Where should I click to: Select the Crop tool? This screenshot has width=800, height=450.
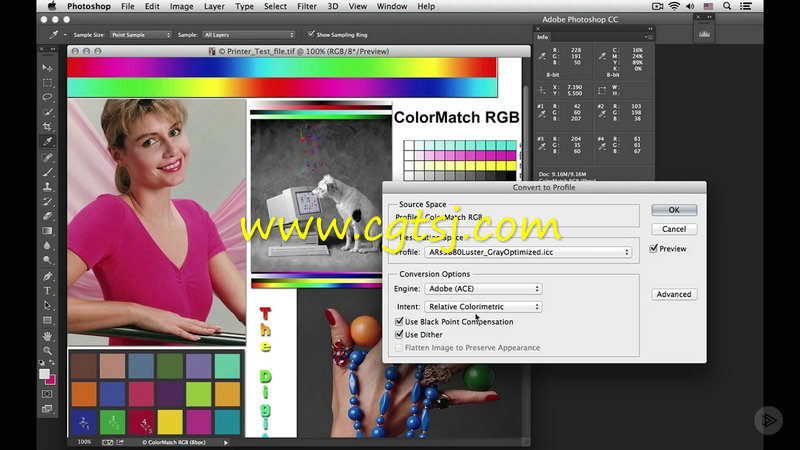tap(47, 127)
